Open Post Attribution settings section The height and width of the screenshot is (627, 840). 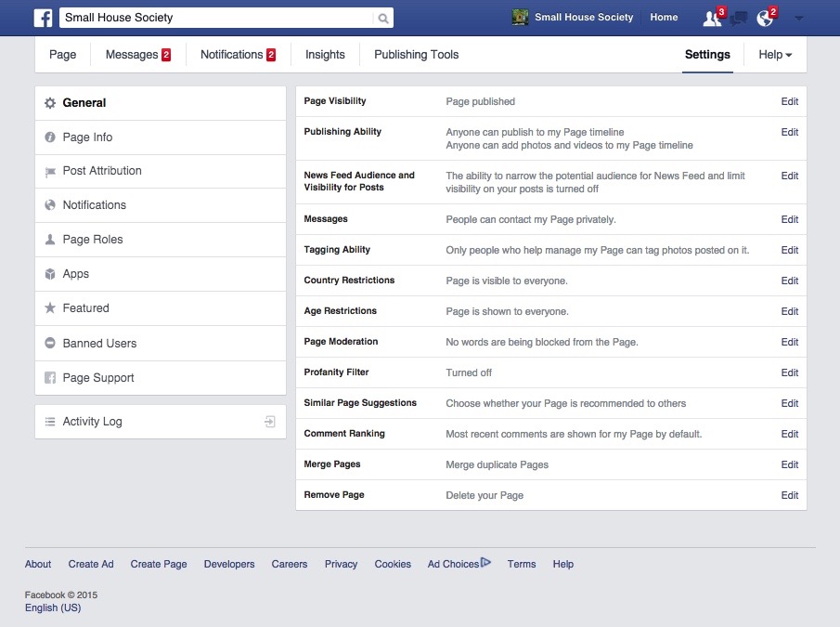(161, 171)
